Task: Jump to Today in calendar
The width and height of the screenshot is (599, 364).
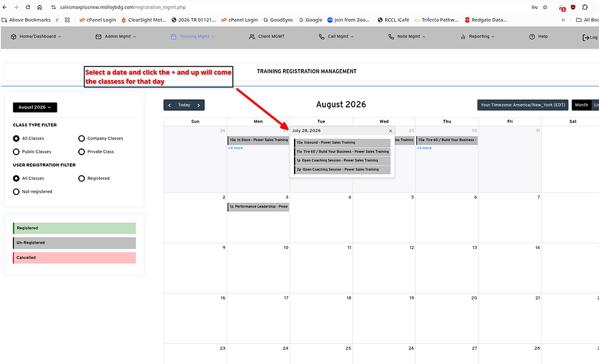Action: point(184,105)
